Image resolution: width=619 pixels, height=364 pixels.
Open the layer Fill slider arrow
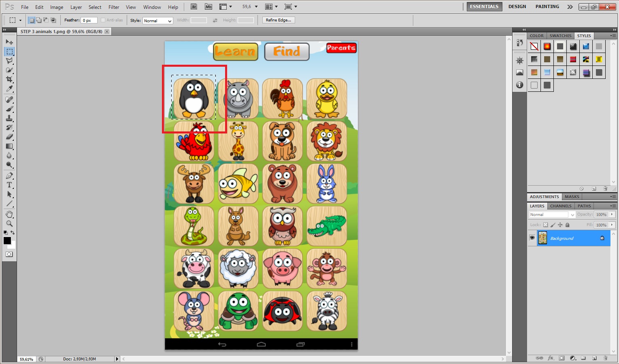click(612, 225)
